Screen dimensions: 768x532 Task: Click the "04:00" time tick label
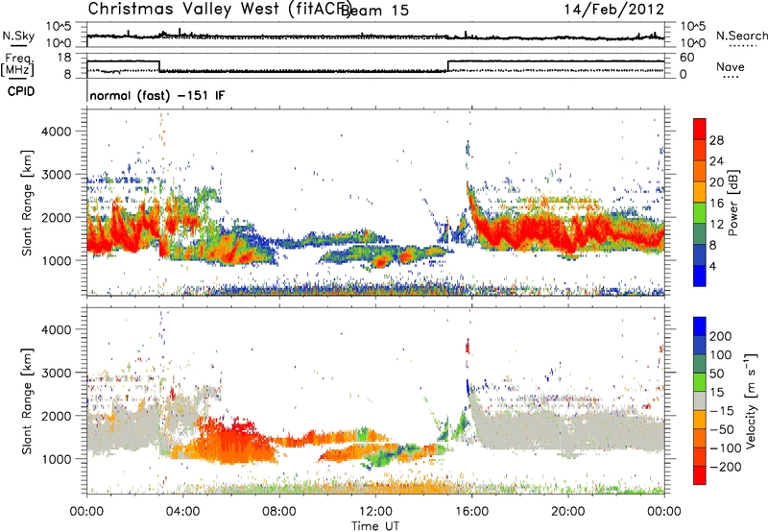[183, 512]
